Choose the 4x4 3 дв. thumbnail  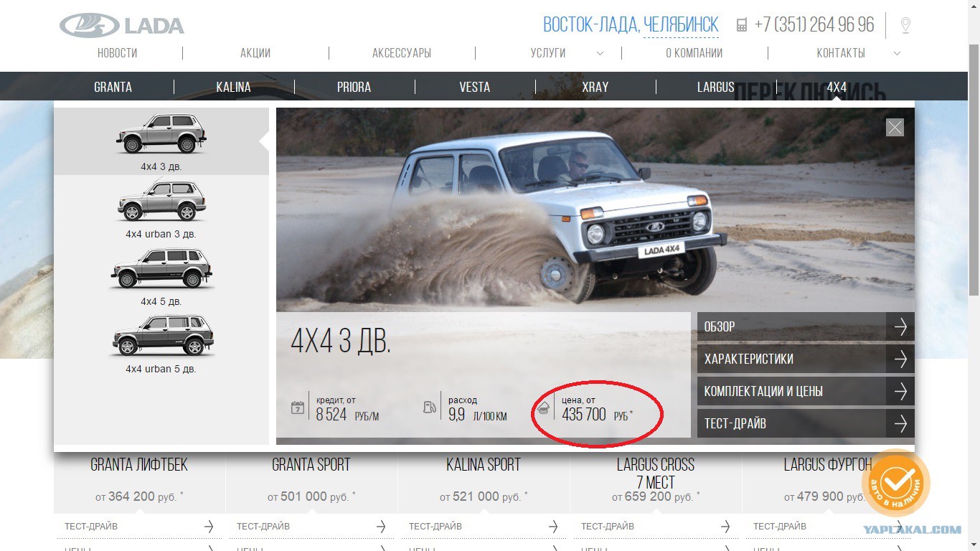161,141
